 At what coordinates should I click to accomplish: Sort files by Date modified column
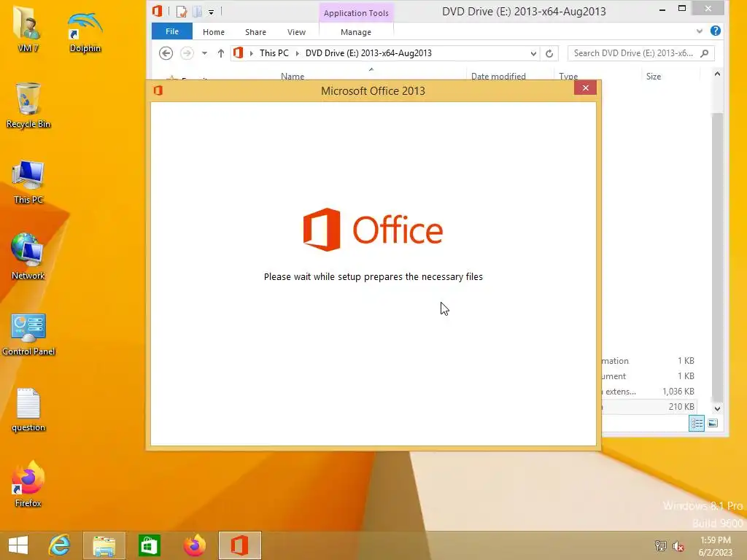pyautogui.click(x=498, y=76)
